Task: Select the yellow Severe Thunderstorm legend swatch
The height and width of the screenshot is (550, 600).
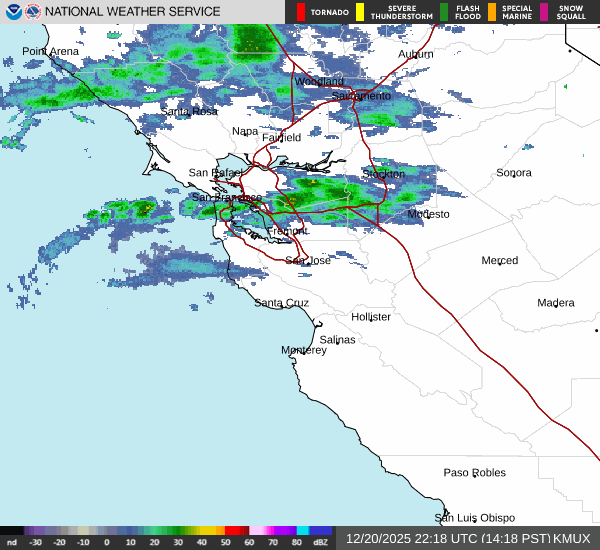Action: point(360,12)
